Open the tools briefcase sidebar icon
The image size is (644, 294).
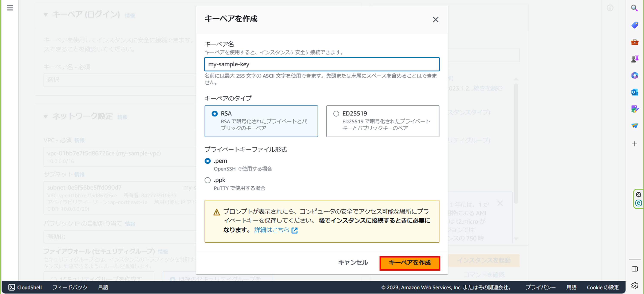point(635,42)
